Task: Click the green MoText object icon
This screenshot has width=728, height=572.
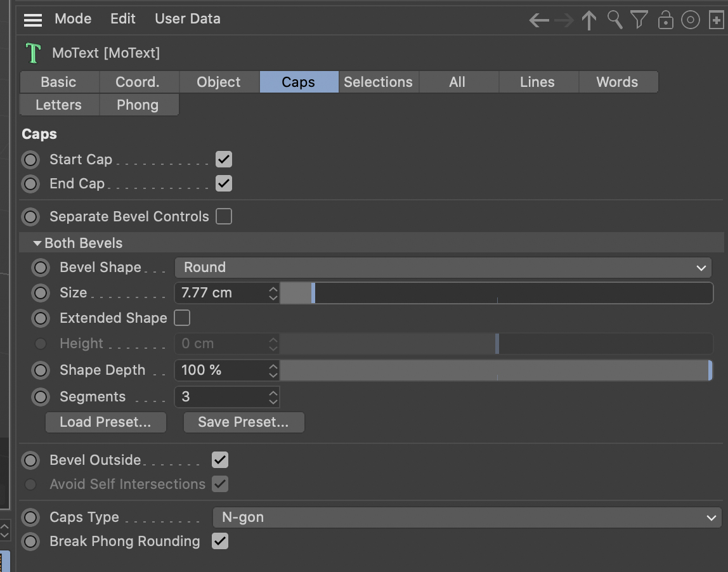Action: click(33, 53)
